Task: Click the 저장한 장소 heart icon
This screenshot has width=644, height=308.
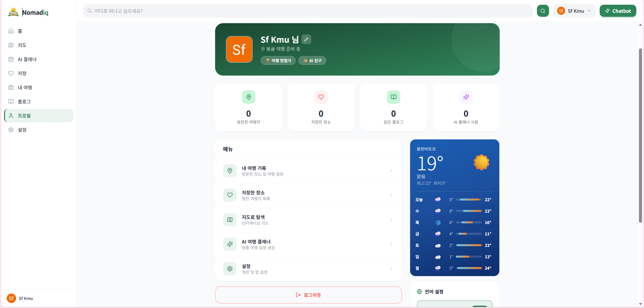Action: 321,97
